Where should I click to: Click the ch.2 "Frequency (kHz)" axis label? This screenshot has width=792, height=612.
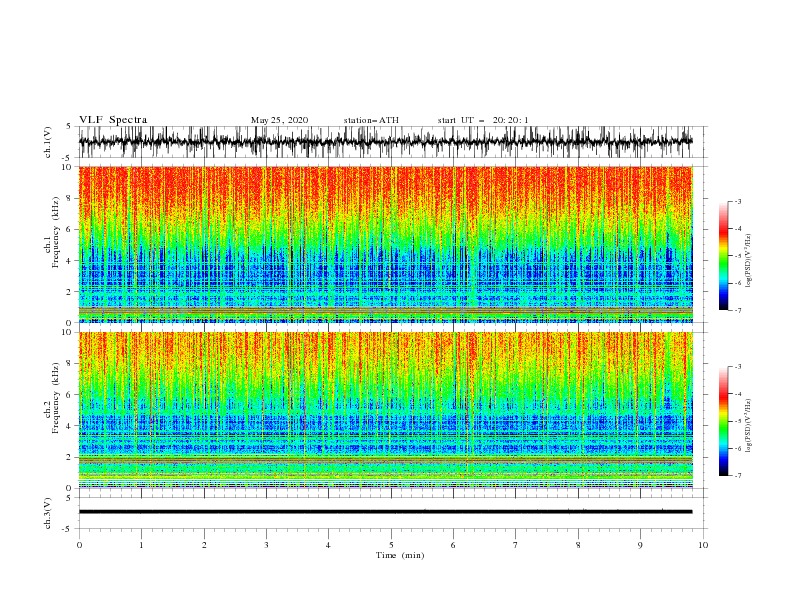56,398
